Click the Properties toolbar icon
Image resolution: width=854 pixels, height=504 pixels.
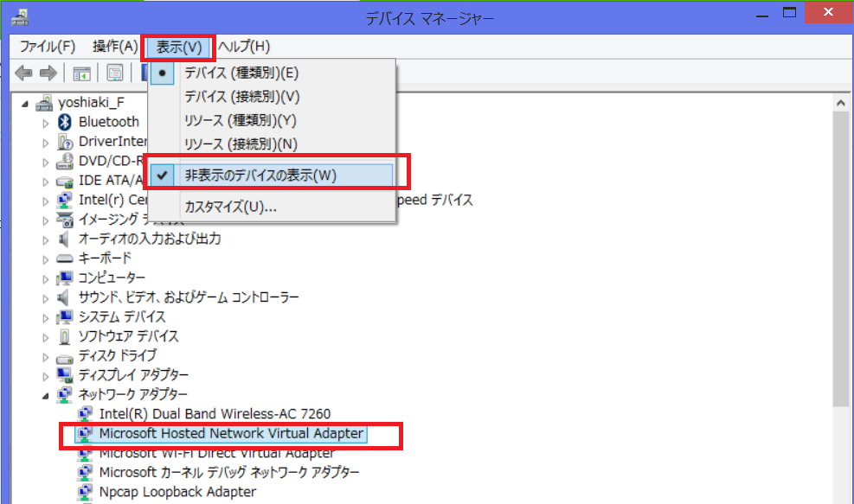[115, 73]
